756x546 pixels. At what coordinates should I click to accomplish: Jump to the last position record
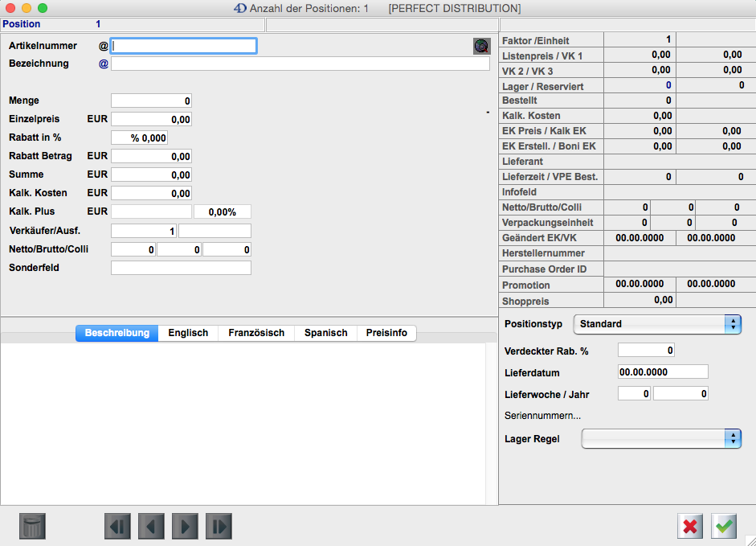click(x=219, y=527)
